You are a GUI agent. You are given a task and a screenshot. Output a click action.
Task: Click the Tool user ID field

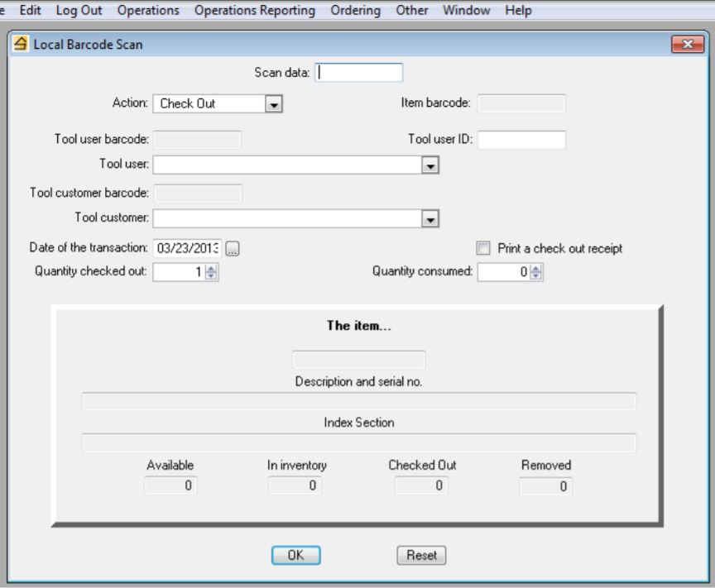click(521, 140)
